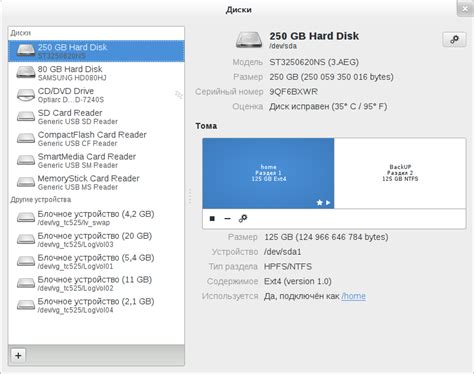Click the CompactFlash reader drive icon
The width and height of the screenshot is (474, 374).
(26, 138)
